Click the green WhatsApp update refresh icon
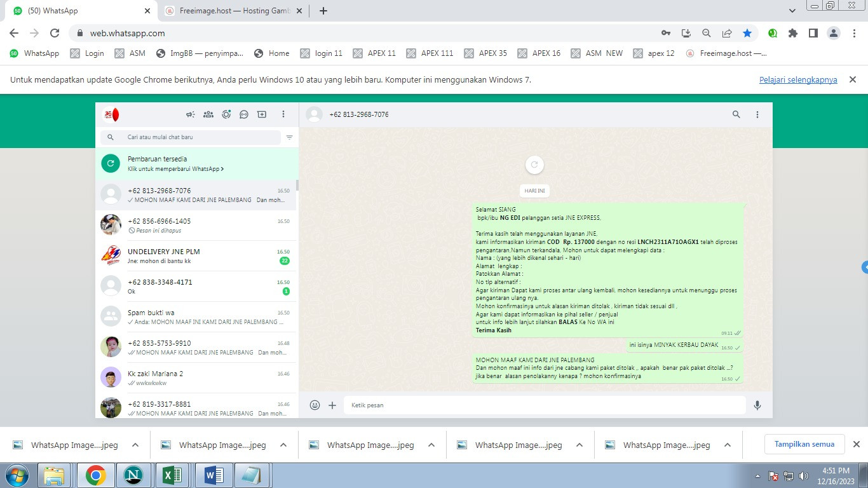 111,163
